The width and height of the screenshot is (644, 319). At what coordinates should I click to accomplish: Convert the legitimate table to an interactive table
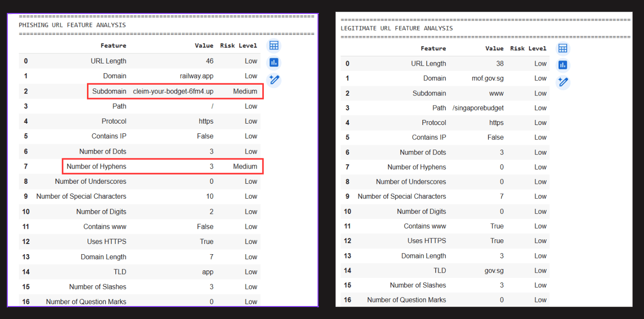[x=563, y=48]
